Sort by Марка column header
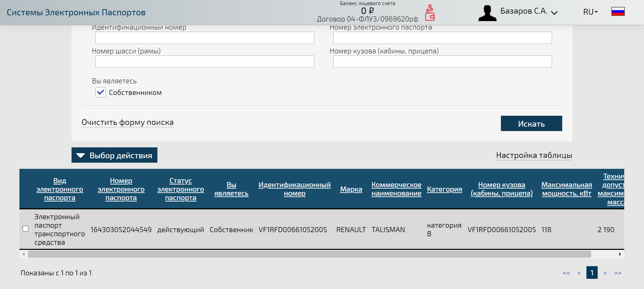This screenshot has width=644, height=289. [351, 189]
